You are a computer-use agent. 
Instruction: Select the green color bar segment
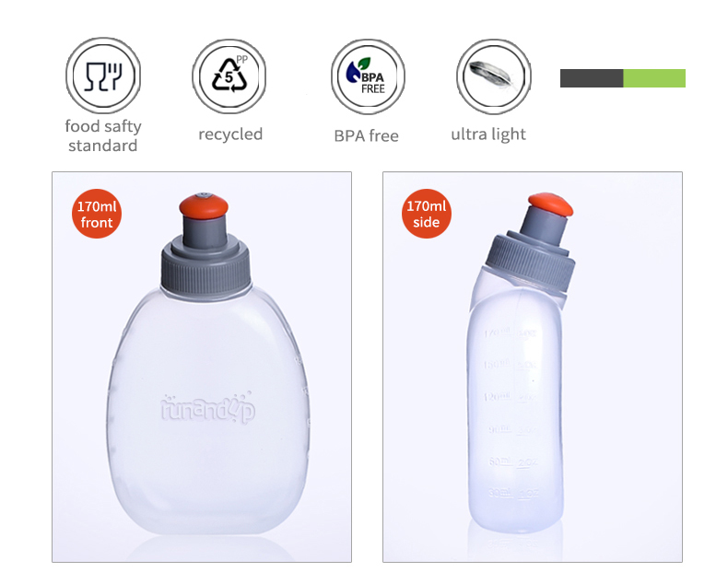(x=654, y=78)
